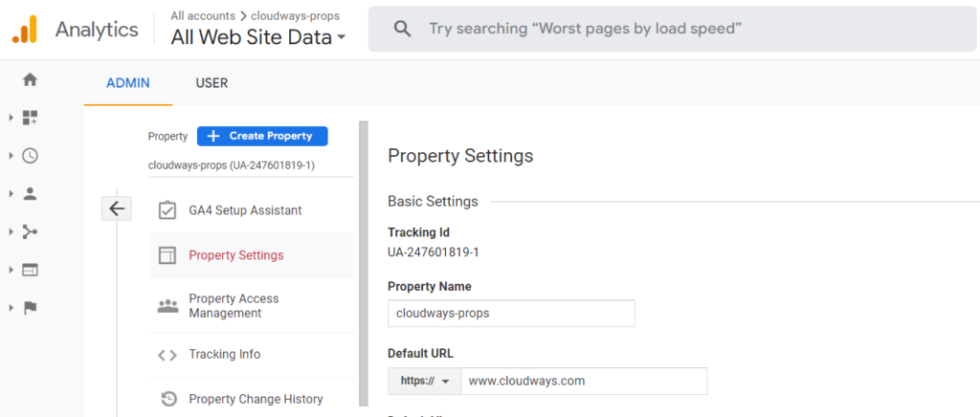Open the Acquisition branching icon
Viewport: 980px width, 417px height.
30,231
